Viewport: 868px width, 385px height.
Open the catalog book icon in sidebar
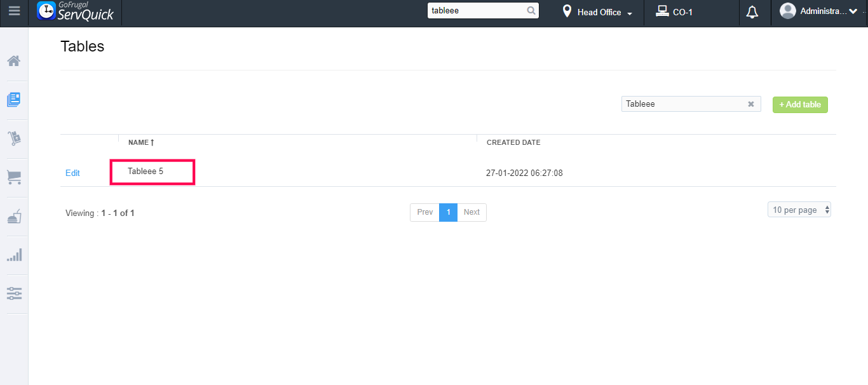(x=14, y=100)
